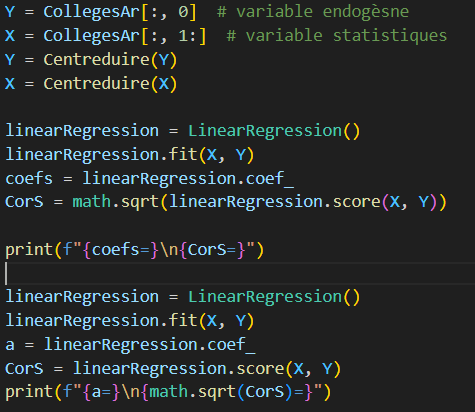
Task: Place cursor on 'X = Centreduire(X)' line
Action: point(91,84)
